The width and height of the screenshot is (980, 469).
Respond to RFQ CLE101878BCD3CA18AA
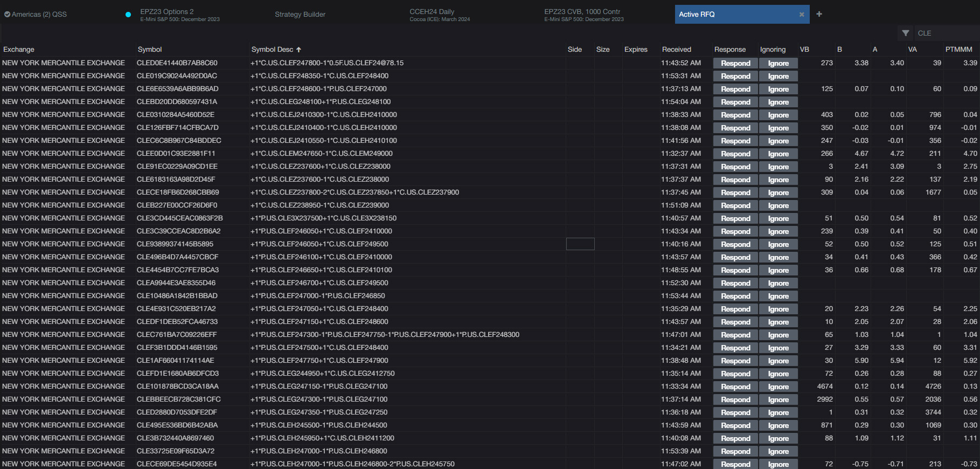(735, 387)
